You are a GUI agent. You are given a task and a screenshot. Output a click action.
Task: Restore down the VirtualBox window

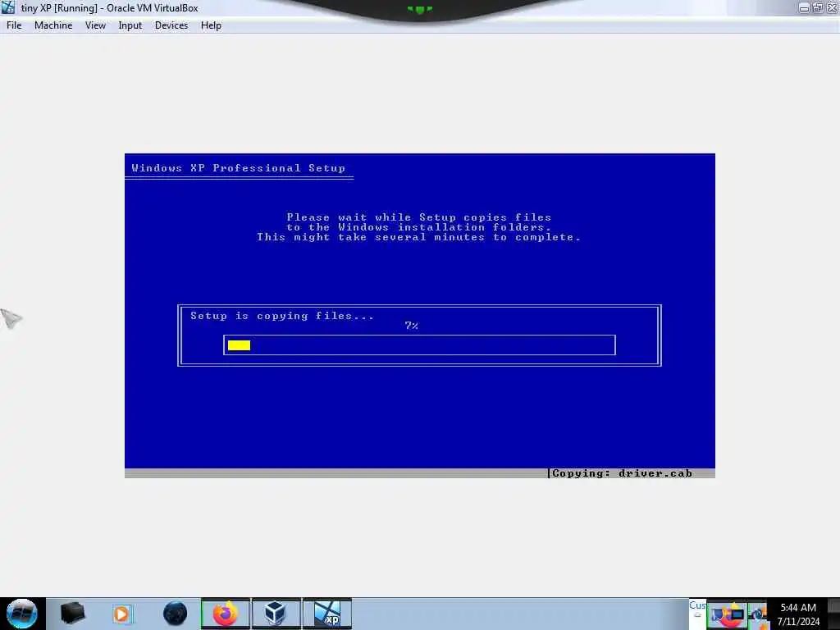[x=818, y=7]
